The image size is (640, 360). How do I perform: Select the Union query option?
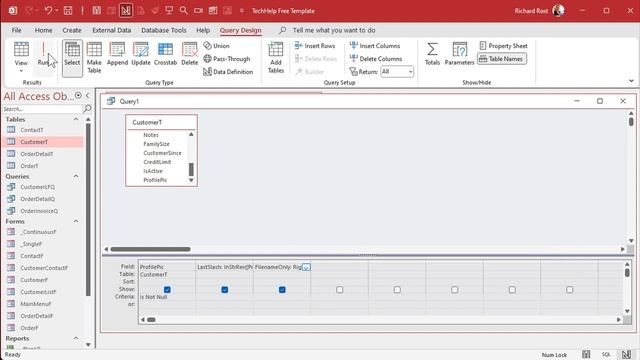tap(217, 46)
